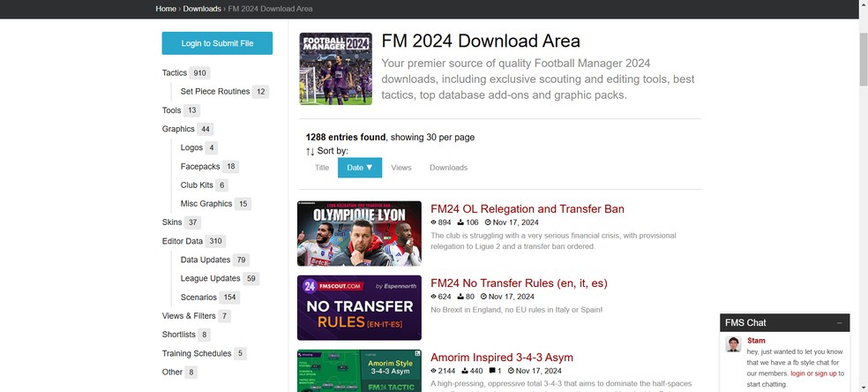Go to Home in breadcrumb

coord(166,9)
